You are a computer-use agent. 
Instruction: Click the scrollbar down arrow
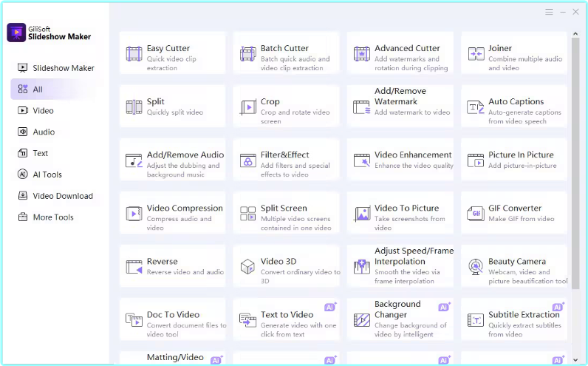[575, 360]
